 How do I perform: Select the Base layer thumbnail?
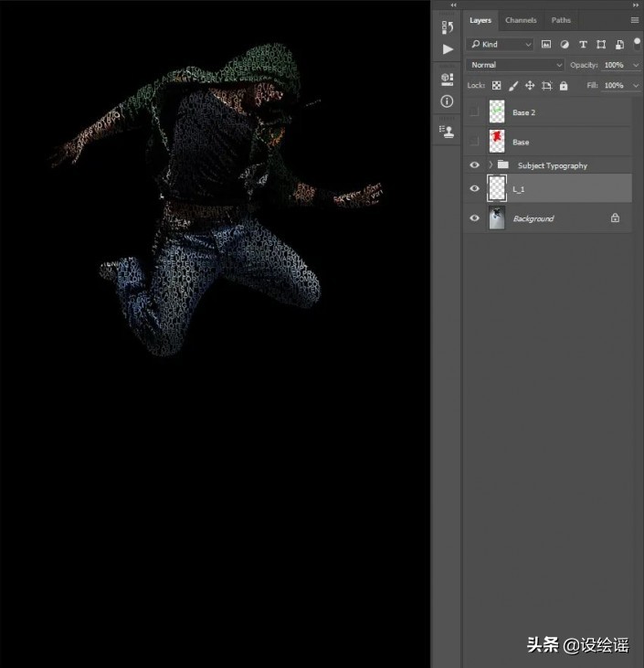pos(497,142)
